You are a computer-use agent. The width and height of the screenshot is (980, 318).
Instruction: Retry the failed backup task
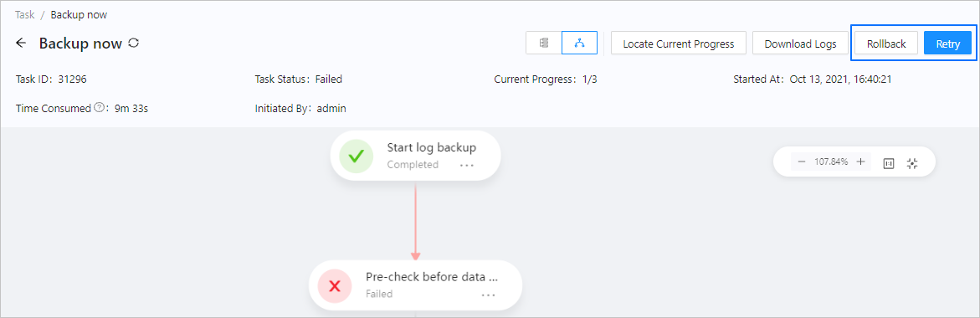pyautogui.click(x=947, y=44)
